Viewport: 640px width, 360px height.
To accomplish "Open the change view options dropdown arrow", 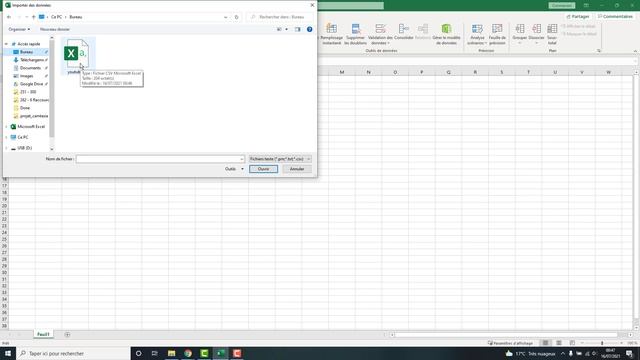I will coord(286,29).
